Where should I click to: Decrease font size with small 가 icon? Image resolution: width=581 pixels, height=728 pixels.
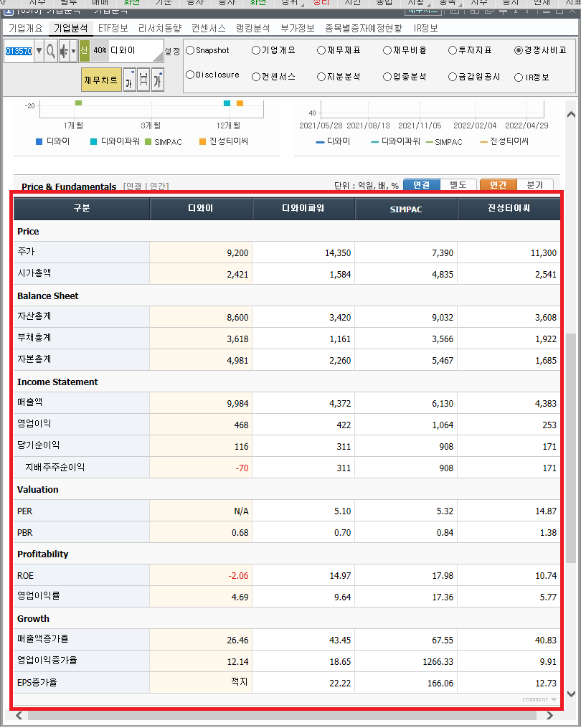tap(130, 80)
